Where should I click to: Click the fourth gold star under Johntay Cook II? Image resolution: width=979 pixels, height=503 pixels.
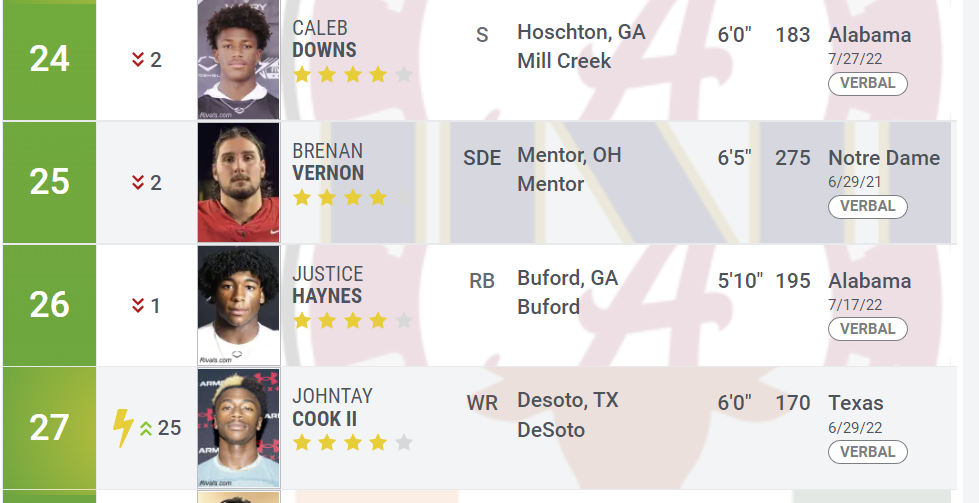click(x=378, y=443)
